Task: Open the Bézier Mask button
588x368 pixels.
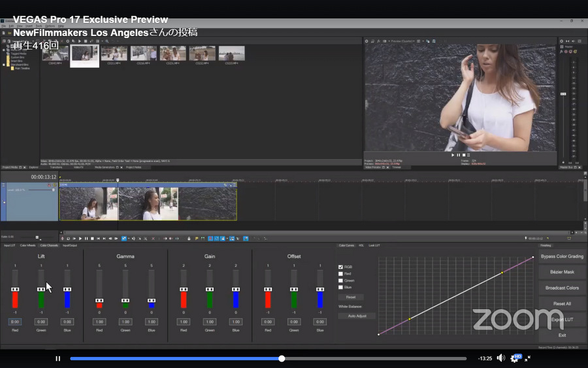Action: [x=562, y=272]
